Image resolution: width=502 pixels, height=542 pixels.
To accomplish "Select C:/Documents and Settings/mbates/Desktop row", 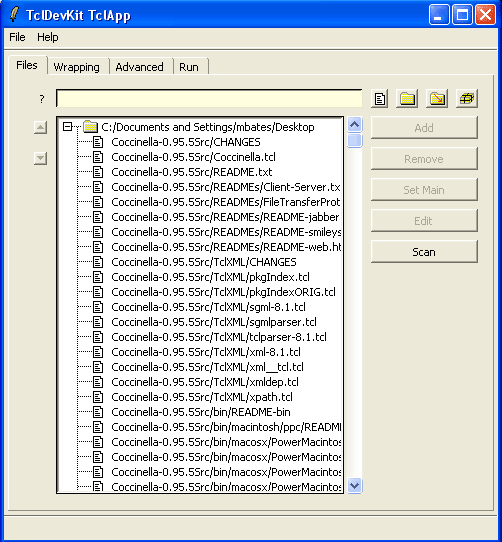I will [207, 127].
